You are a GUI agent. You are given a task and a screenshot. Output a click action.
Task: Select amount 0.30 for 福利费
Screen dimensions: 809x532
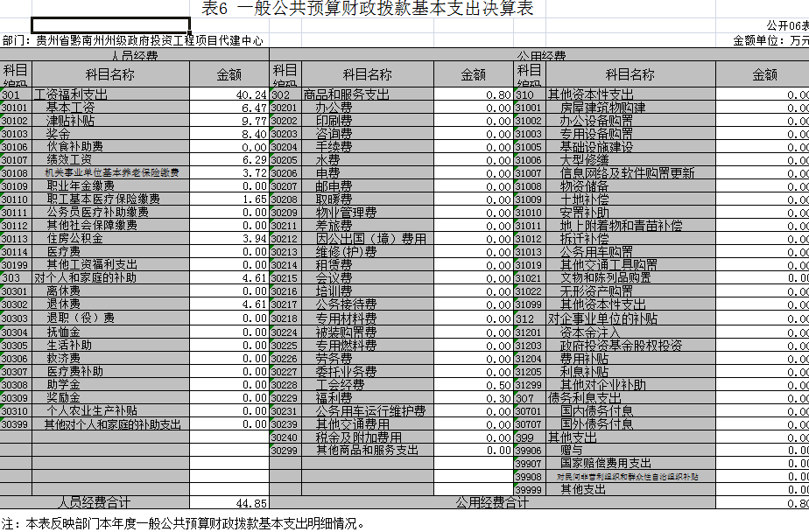474,398
